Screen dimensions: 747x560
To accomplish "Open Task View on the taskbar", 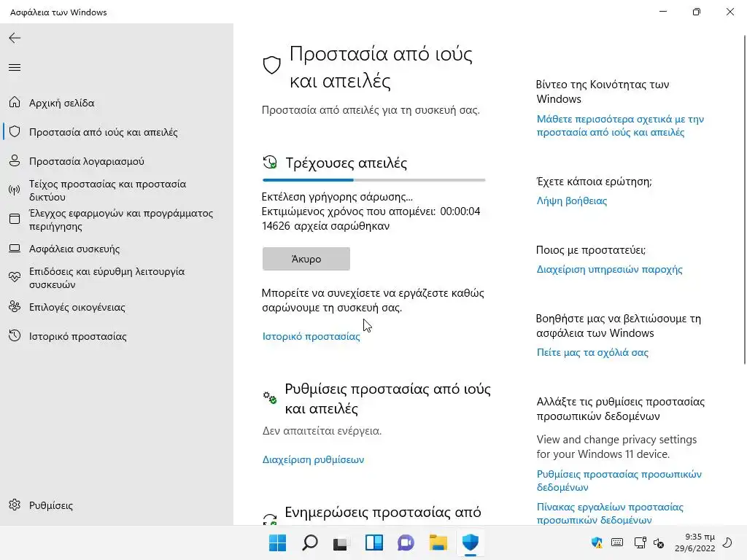I will [x=341, y=542].
